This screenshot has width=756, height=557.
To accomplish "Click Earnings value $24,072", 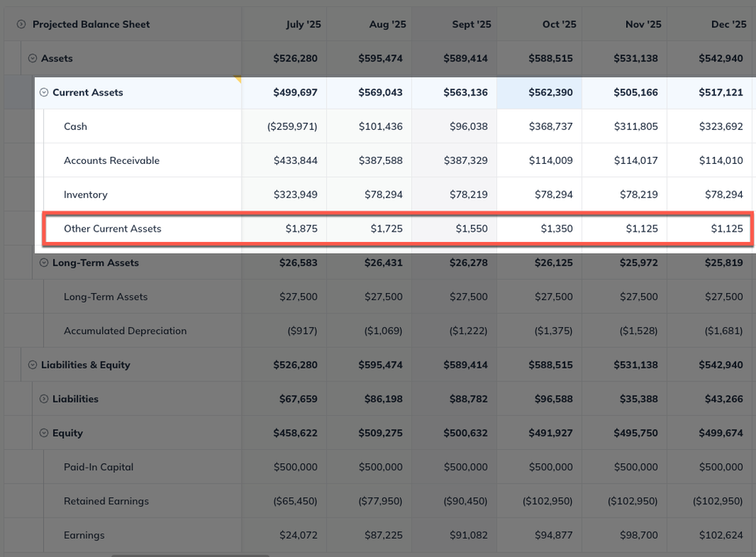I will [298, 535].
